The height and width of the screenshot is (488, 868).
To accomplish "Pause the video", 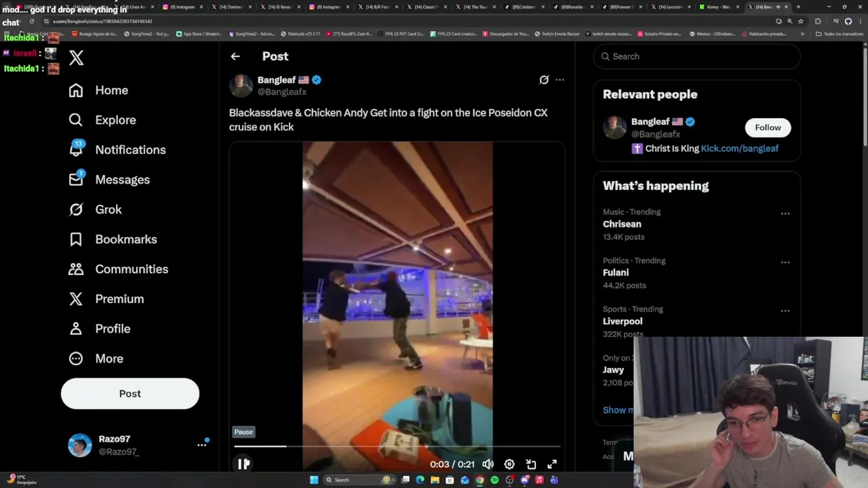I will coord(243,464).
